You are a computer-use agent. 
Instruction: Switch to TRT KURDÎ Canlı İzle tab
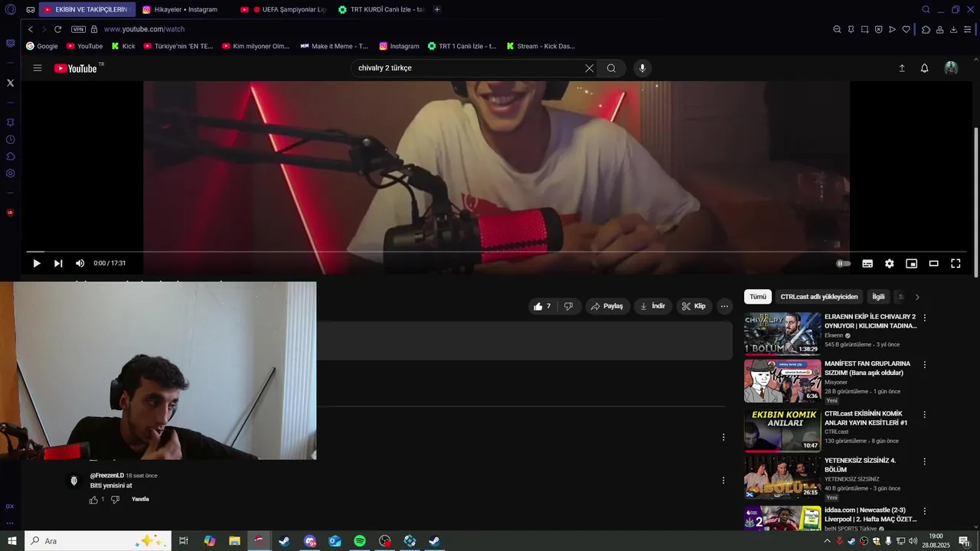tap(381, 10)
